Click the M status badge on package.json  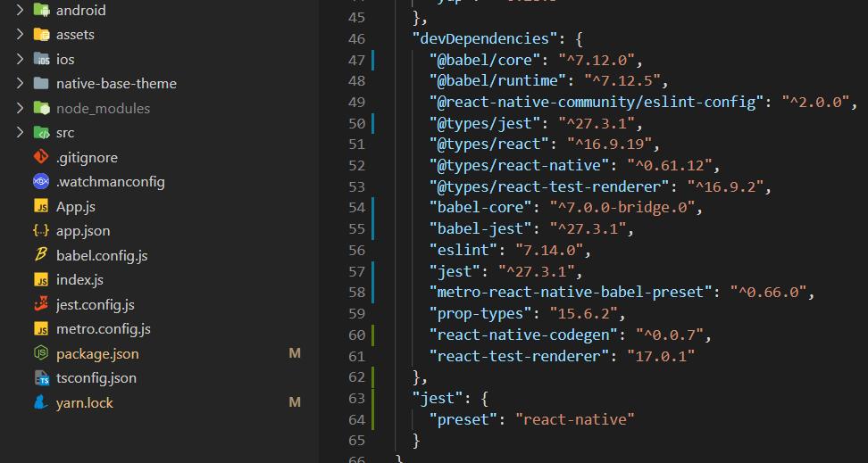tap(295, 353)
